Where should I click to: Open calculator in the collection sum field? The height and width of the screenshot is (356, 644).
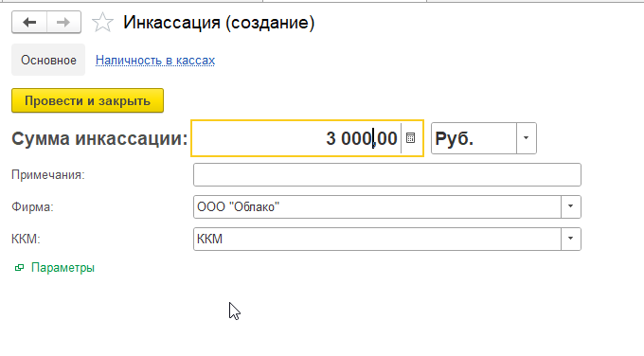[x=410, y=138]
